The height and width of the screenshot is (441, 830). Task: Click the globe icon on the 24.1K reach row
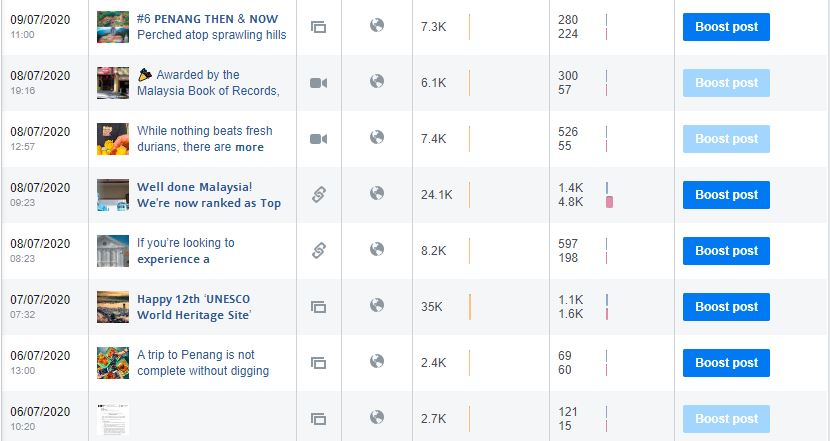tap(377, 193)
